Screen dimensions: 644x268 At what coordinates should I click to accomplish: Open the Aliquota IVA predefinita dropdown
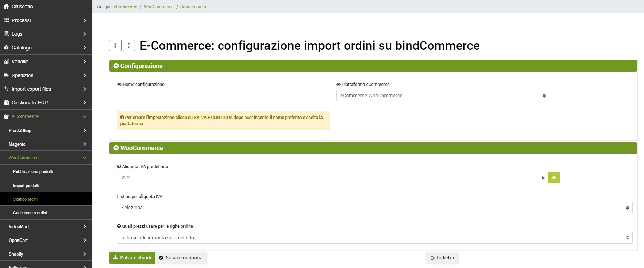click(x=332, y=178)
